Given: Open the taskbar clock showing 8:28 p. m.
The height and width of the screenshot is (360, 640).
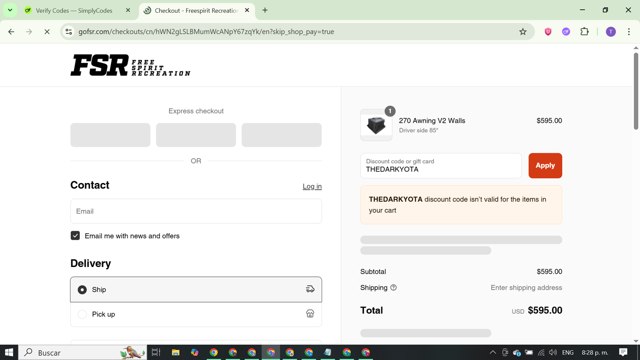Looking at the screenshot, I should pyautogui.click(x=595, y=352).
